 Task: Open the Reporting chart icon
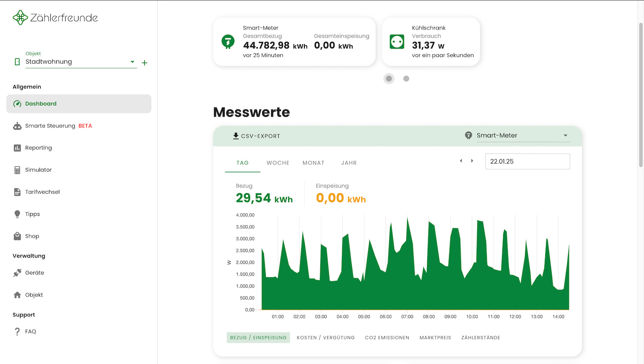[17, 148]
